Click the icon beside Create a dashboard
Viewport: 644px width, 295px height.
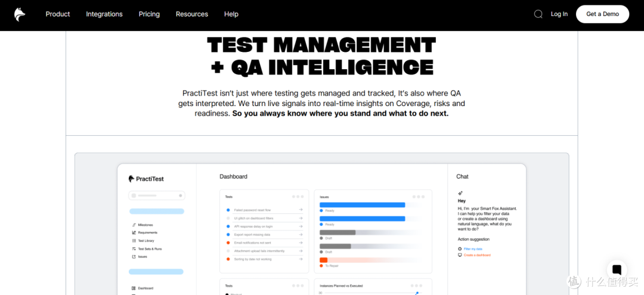pyautogui.click(x=460, y=255)
